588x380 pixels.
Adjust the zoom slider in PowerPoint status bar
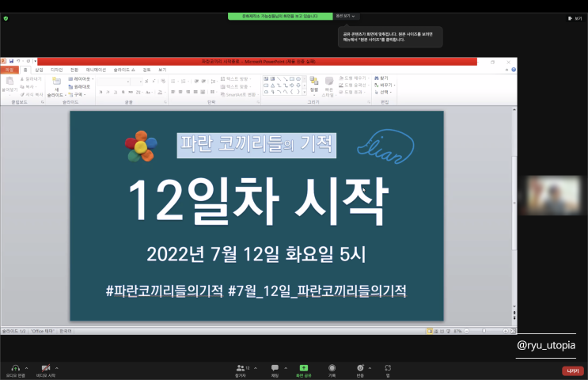click(486, 331)
